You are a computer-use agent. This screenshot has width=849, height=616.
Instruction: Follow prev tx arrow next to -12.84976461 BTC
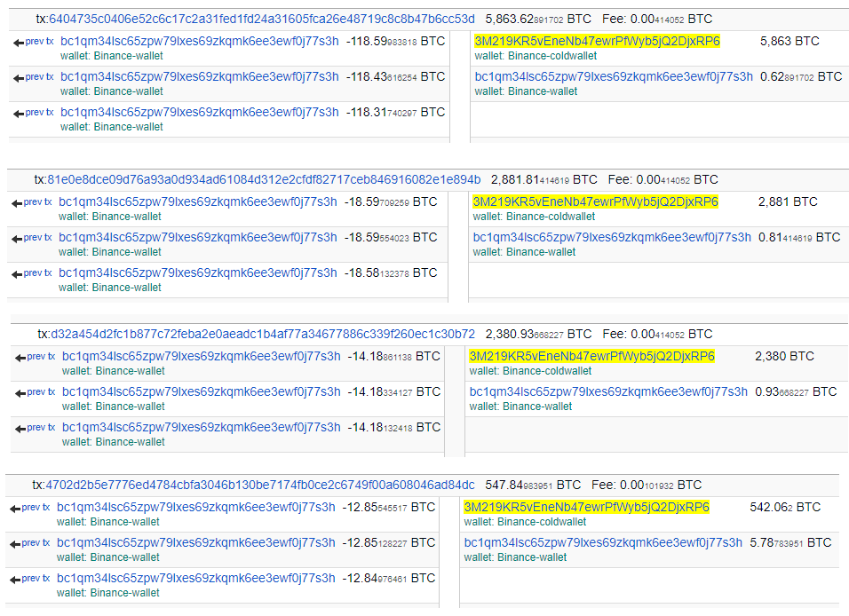pyautogui.click(x=29, y=579)
